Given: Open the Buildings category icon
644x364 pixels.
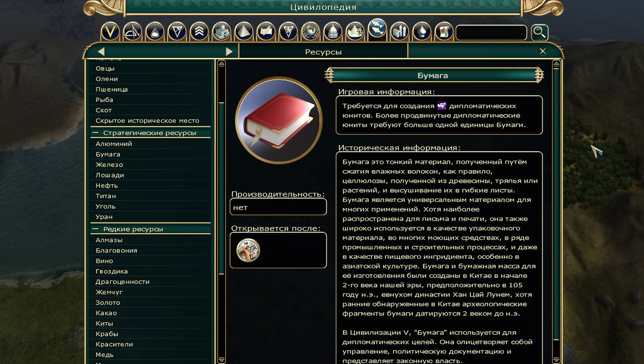Looking at the screenshot, I should tap(221, 32).
